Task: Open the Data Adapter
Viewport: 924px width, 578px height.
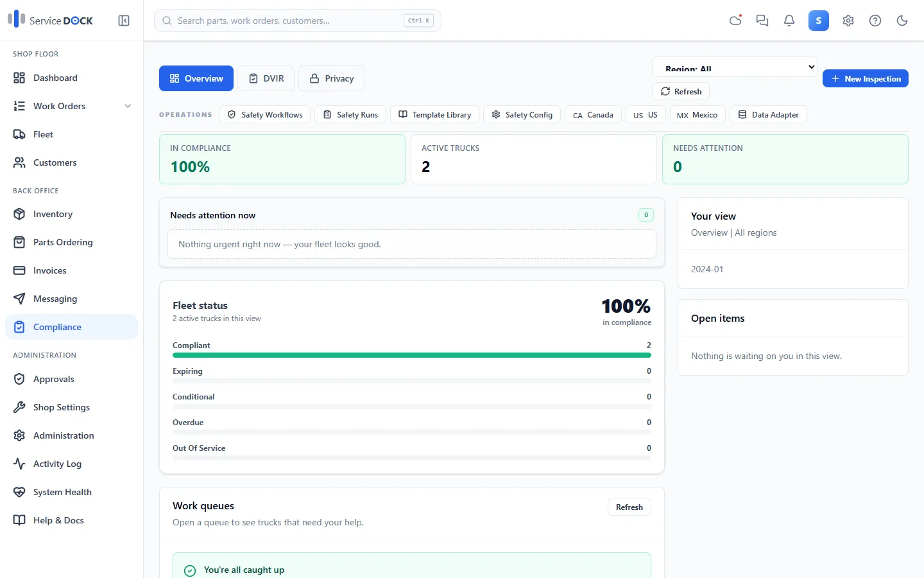Action: pyautogui.click(x=768, y=114)
